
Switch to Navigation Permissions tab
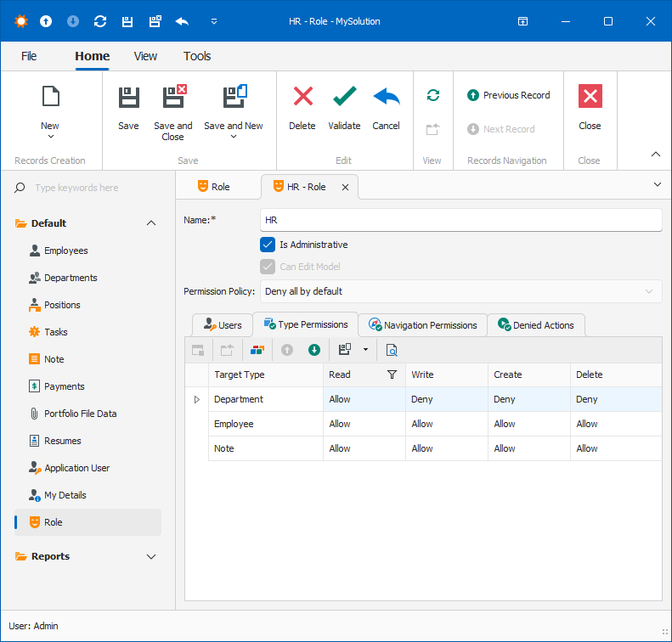tap(422, 325)
